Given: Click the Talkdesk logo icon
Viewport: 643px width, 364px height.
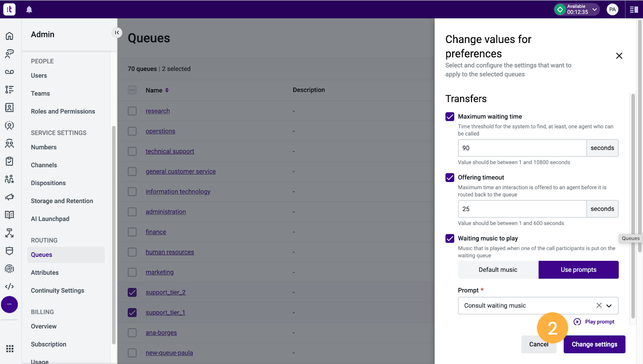Looking at the screenshot, I should 9,9.
